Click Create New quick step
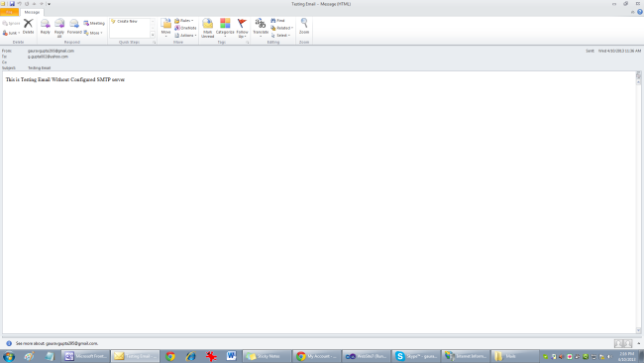The height and width of the screenshot is (363, 644). tap(125, 22)
